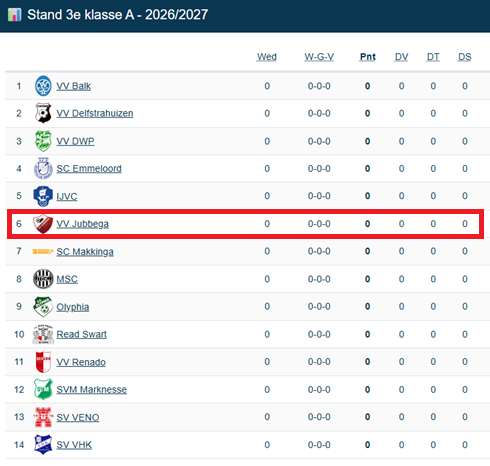490x466 pixels.
Task: Click the standings chart icon in header
Action: point(14,15)
